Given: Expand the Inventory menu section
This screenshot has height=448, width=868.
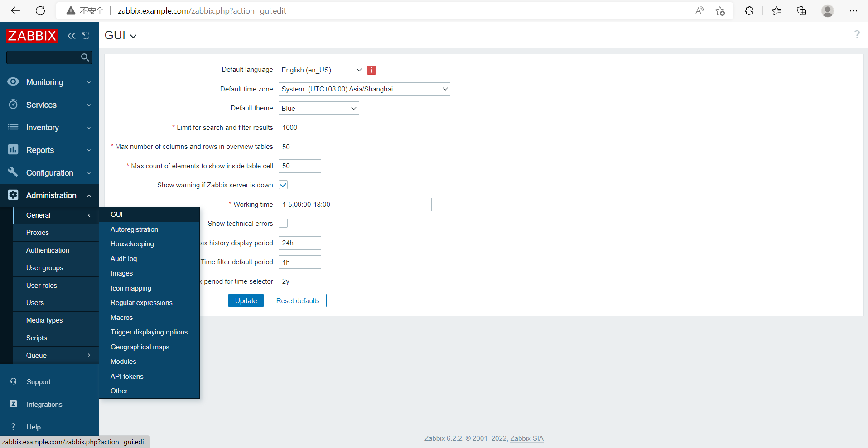Looking at the screenshot, I should (x=89, y=128).
